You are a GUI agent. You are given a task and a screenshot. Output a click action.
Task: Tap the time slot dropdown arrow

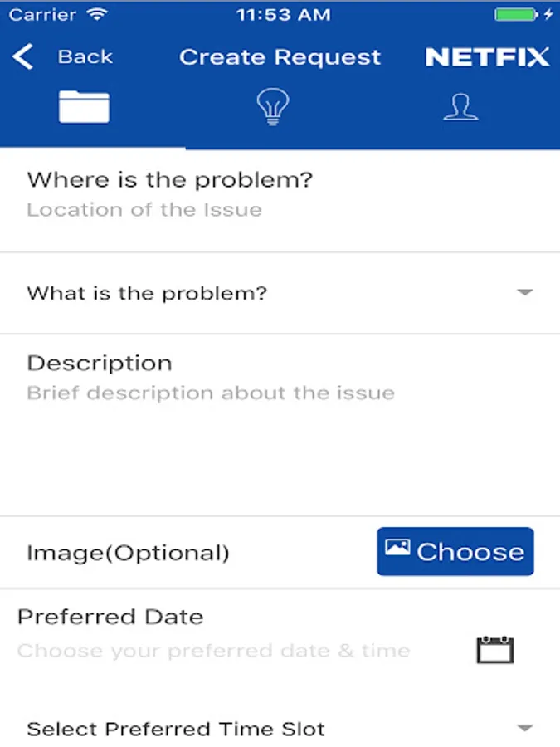pyautogui.click(x=524, y=729)
